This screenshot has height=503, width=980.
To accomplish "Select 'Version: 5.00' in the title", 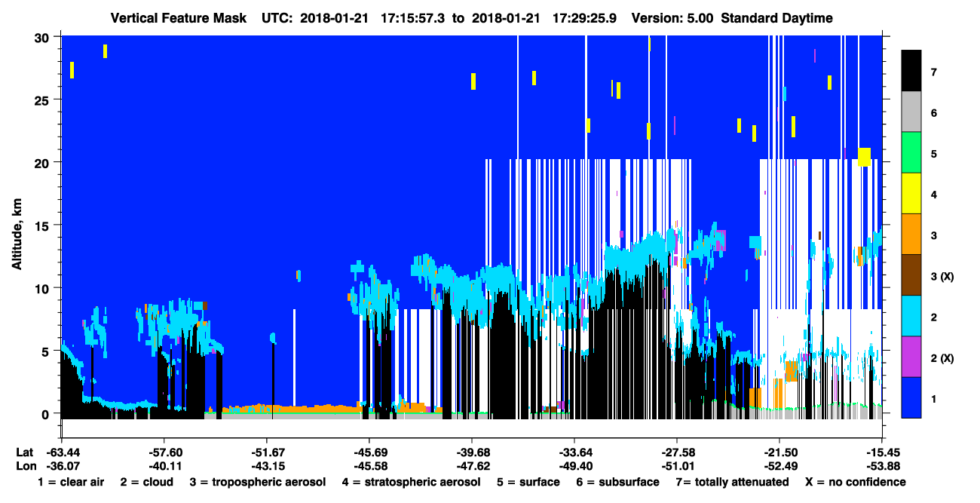I will click(672, 18).
